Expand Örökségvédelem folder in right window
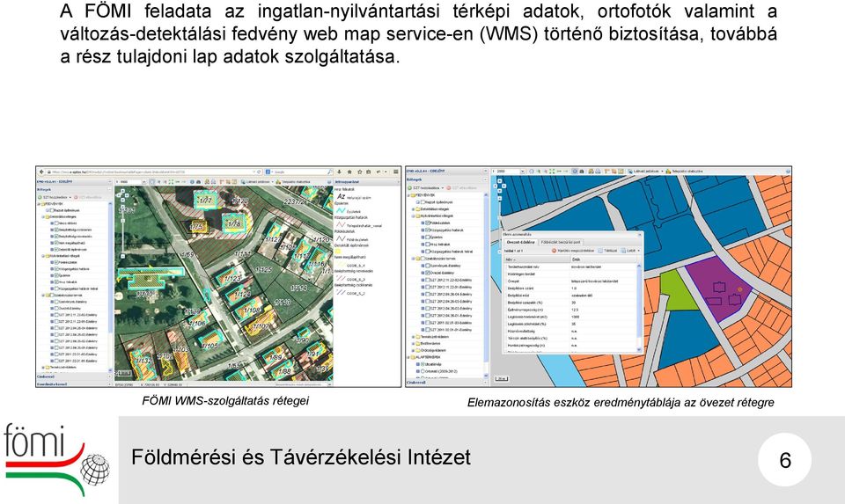845x504 pixels. (414, 351)
